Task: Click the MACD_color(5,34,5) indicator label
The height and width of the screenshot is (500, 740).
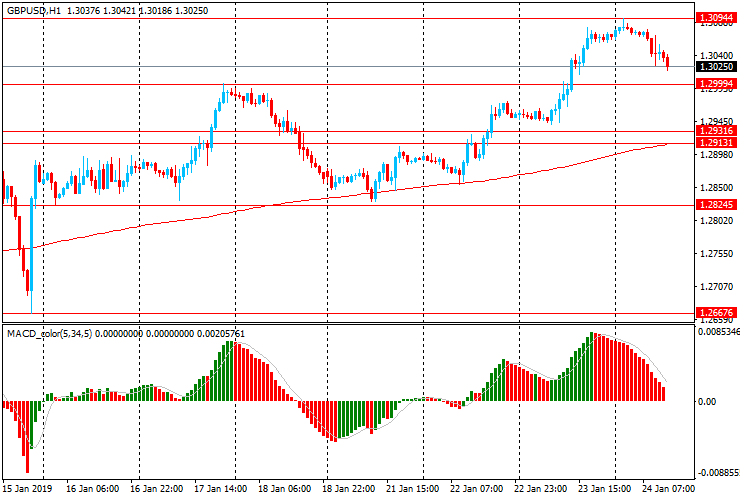Action: pyautogui.click(x=50, y=334)
